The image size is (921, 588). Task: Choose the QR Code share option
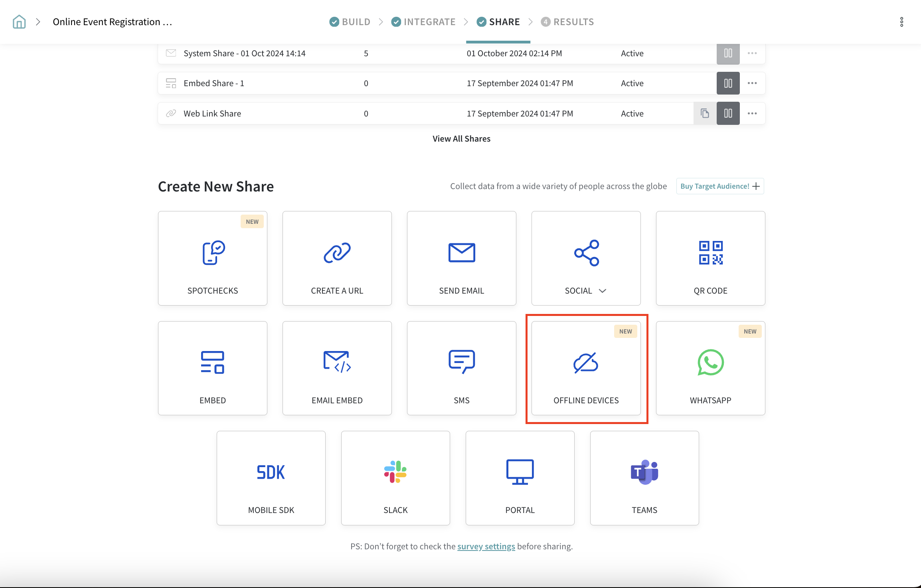(x=710, y=258)
